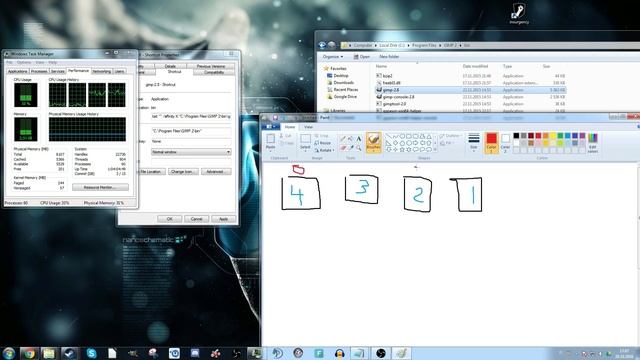Open the Windows Start button
The height and width of the screenshot is (360, 640).
[9, 353]
